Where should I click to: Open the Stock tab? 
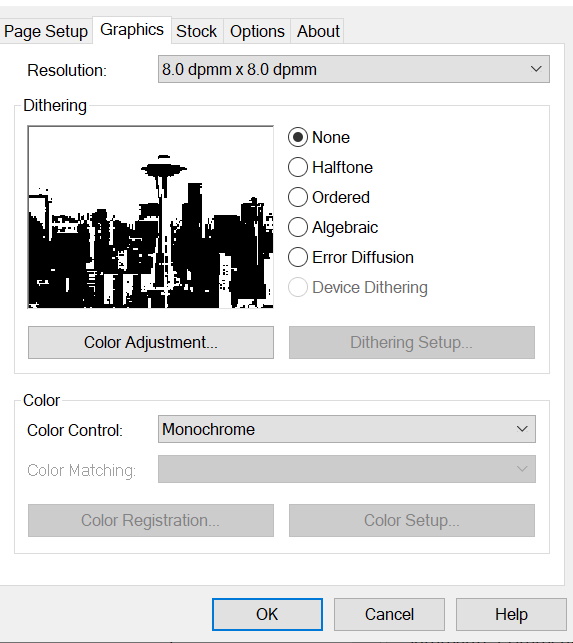point(196,31)
